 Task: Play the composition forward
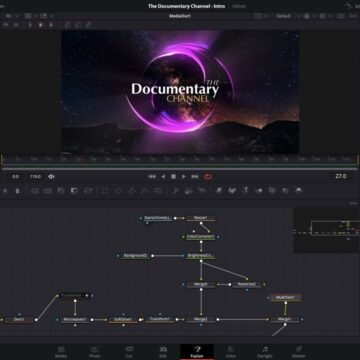pyautogui.click(x=184, y=177)
